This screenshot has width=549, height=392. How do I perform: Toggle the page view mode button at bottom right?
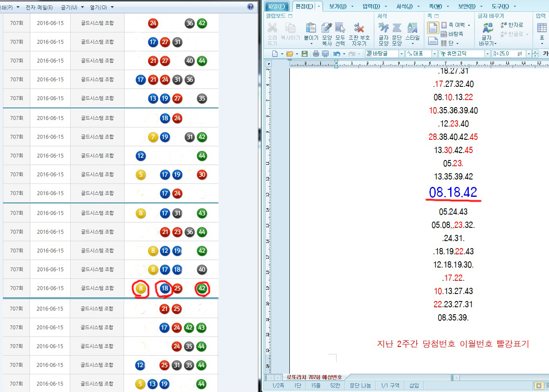point(539,385)
